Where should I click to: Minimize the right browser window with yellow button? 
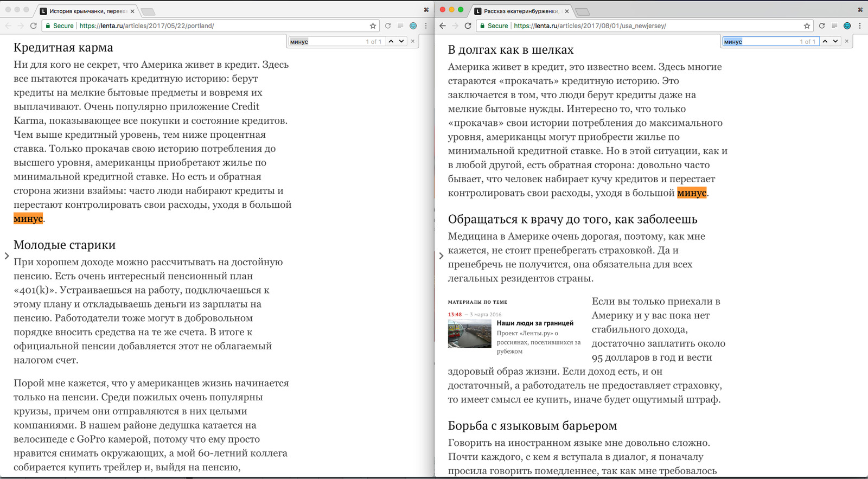click(x=451, y=10)
